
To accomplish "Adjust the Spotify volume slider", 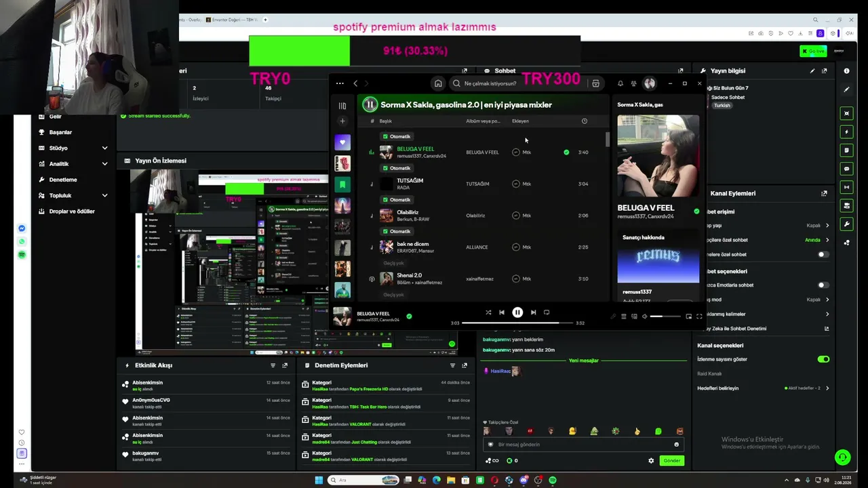I will pos(665,317).
